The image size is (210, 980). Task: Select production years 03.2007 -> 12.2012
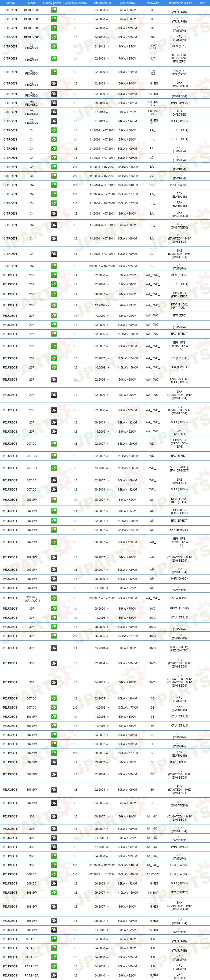click(102, 598)
